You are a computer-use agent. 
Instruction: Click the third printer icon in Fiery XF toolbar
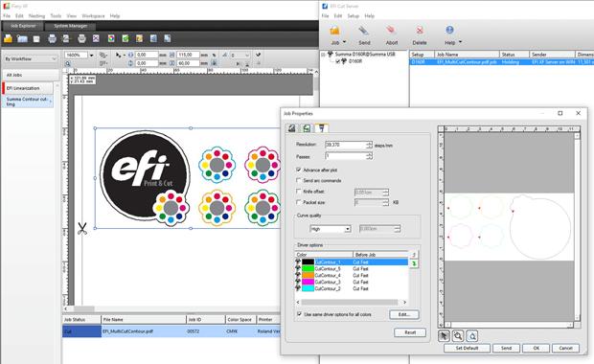tap(81, 38)
